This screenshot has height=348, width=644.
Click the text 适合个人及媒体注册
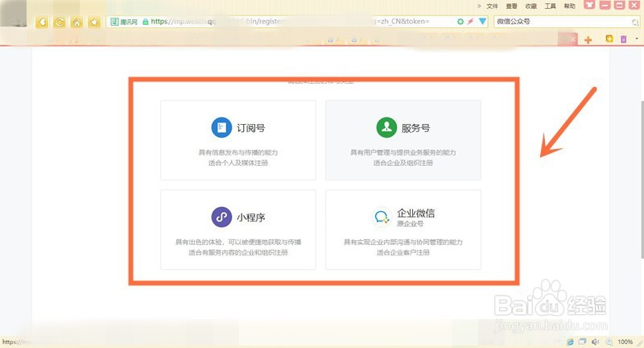pyautogui.click(x=238, y=163)
